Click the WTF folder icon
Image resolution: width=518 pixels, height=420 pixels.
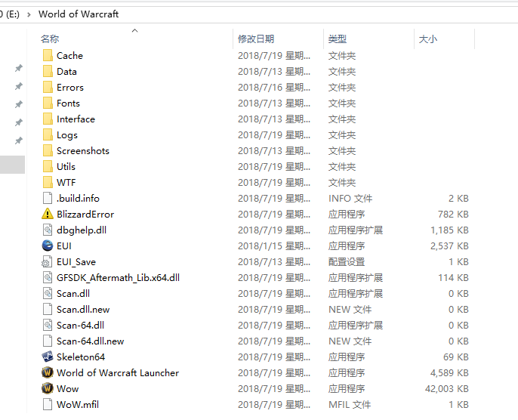coord(48,182)
